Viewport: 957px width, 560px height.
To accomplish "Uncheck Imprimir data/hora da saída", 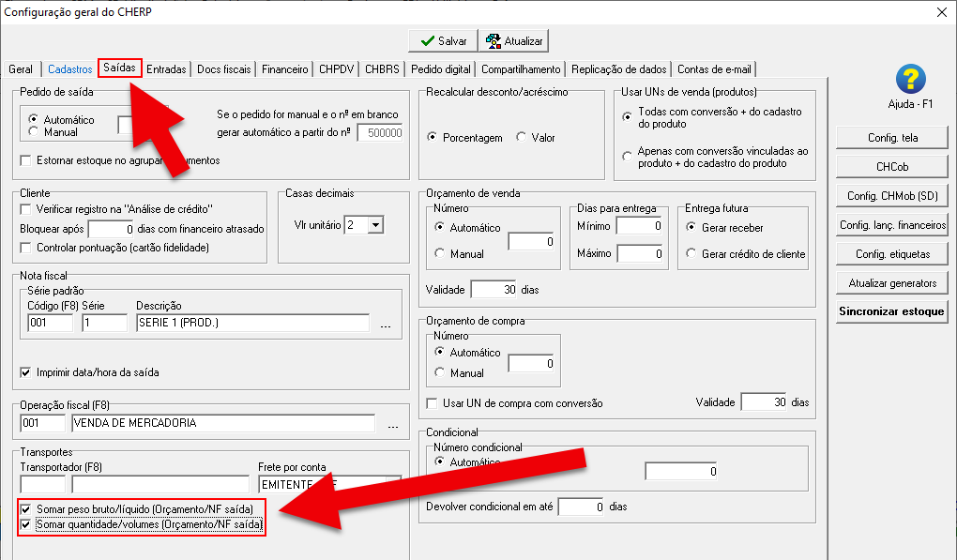I will tap(26, 372).
